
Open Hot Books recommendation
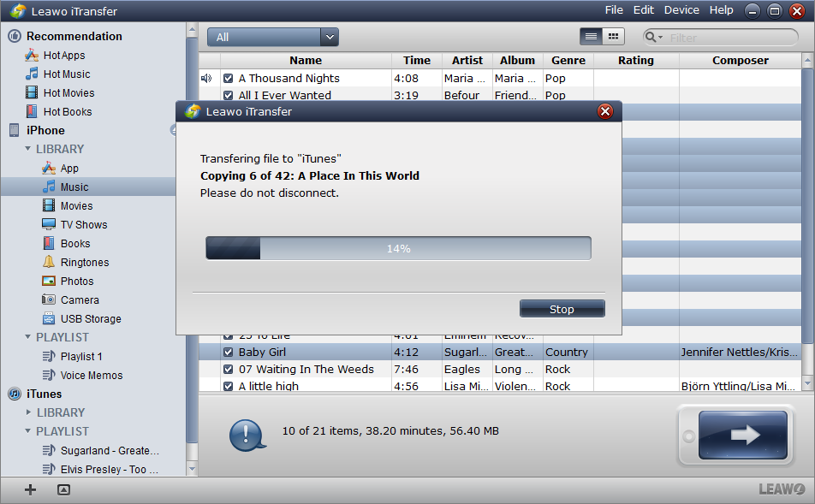click(x=58, y=111)
